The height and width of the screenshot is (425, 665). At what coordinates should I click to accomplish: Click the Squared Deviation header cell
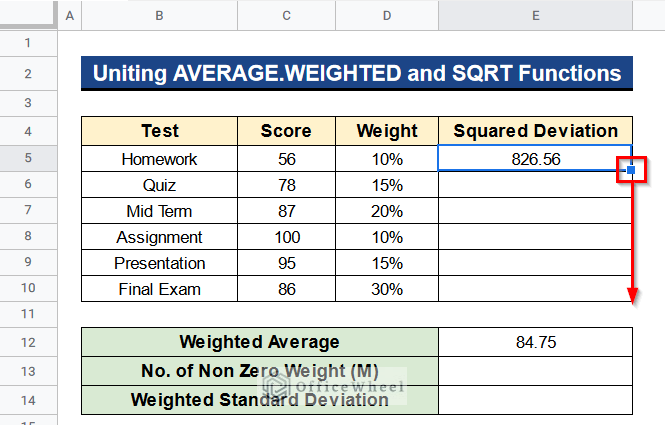535,131
